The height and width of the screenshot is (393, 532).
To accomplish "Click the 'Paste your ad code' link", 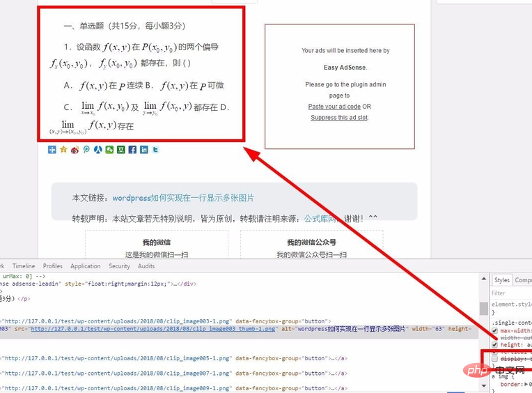I will point(334,107).
